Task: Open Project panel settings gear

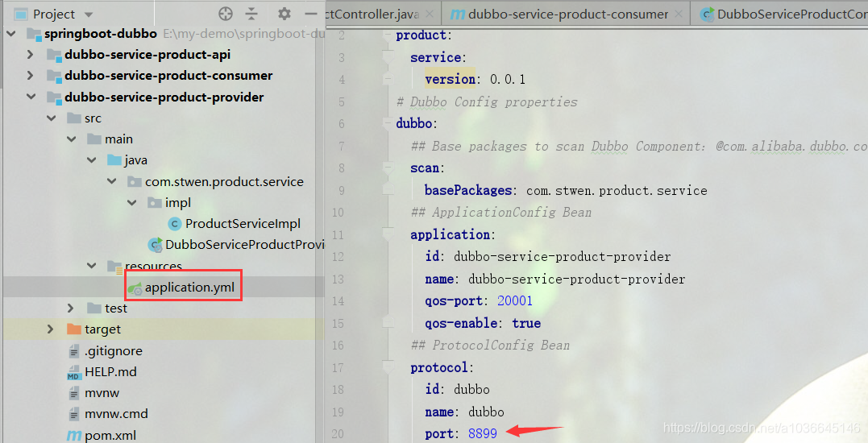Action: click(284, 14)
